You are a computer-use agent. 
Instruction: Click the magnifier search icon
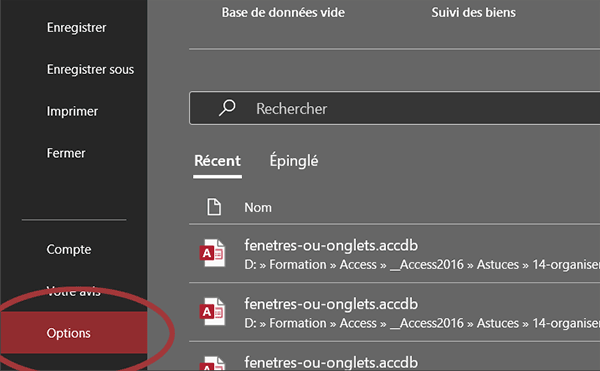227,108
